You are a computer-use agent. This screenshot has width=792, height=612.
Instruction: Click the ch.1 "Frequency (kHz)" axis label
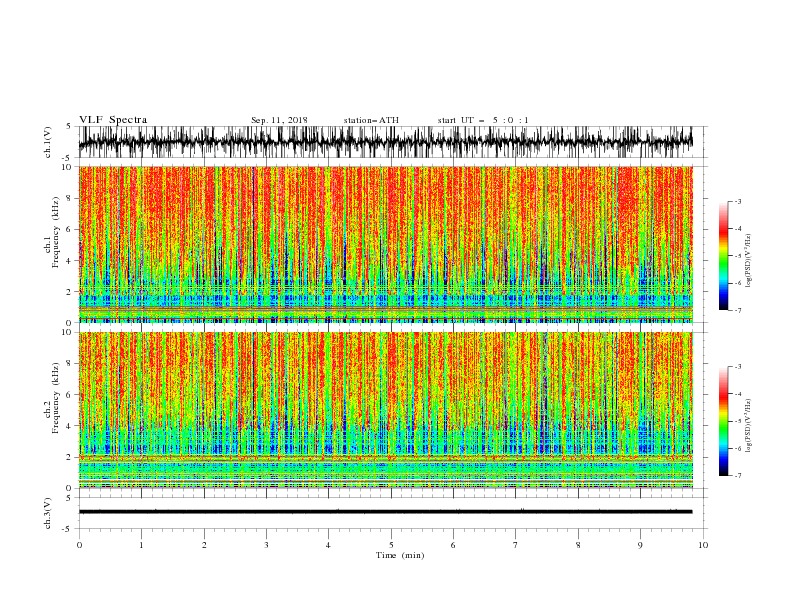pyautogui.click(x=55, y=233)
